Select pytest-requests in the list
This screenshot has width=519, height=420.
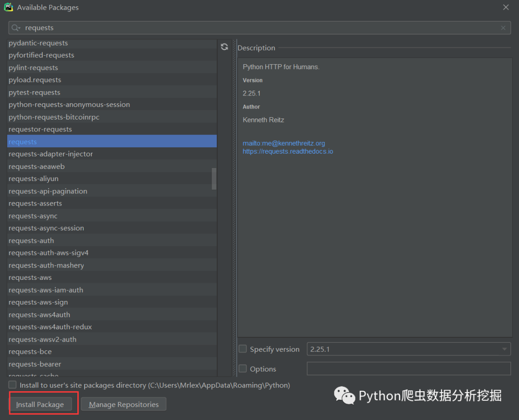(112, 92)
